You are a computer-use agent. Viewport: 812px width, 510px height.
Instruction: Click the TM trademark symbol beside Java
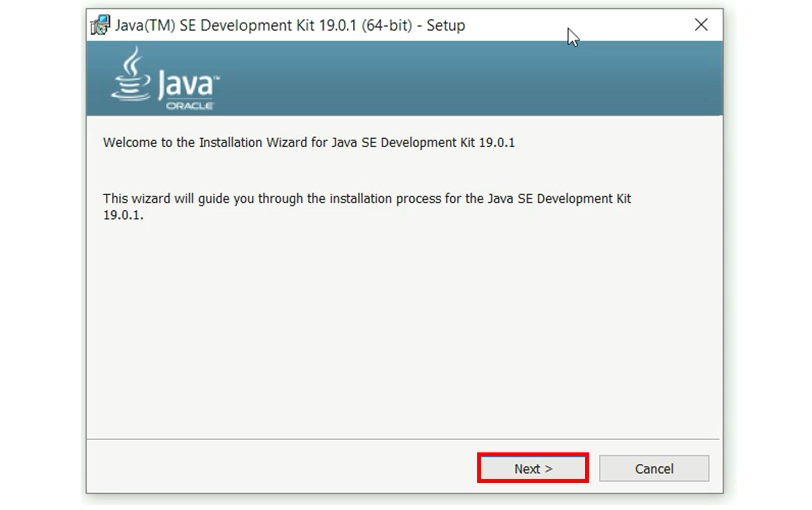tap(217, 78)
